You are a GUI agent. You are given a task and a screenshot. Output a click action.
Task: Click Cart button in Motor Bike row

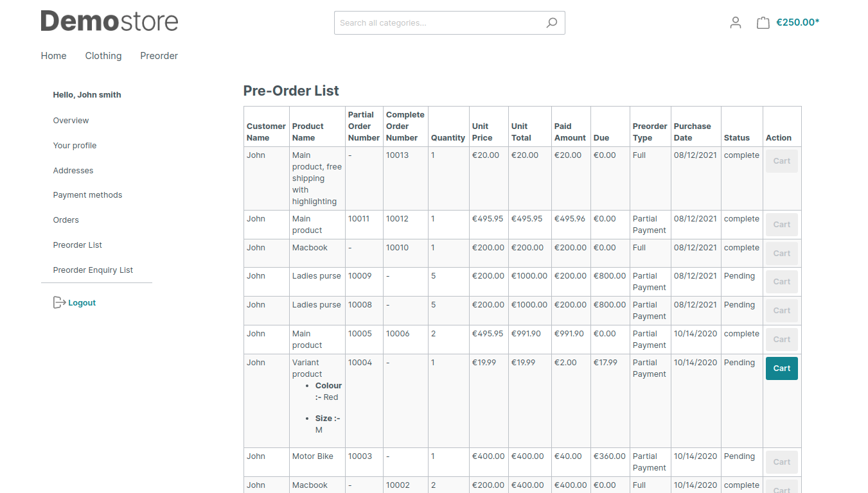click(x=782, y=462)
